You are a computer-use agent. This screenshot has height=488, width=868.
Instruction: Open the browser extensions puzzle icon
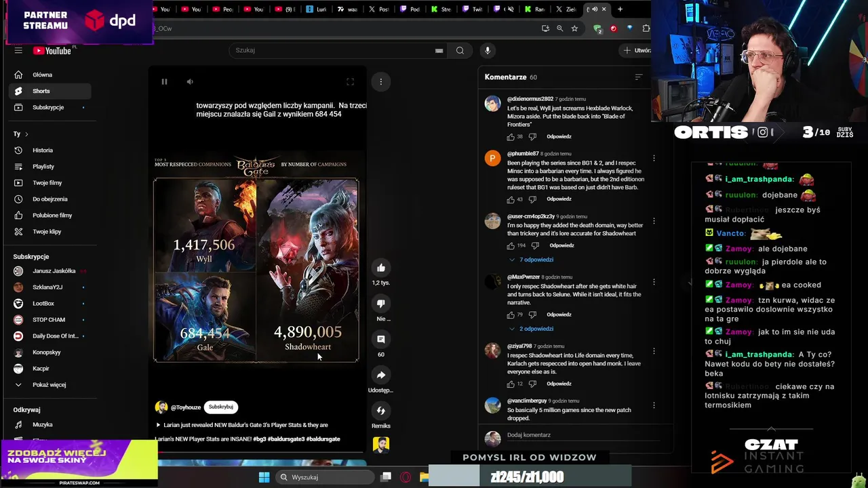pyautogui.click(x=646, y=28)
